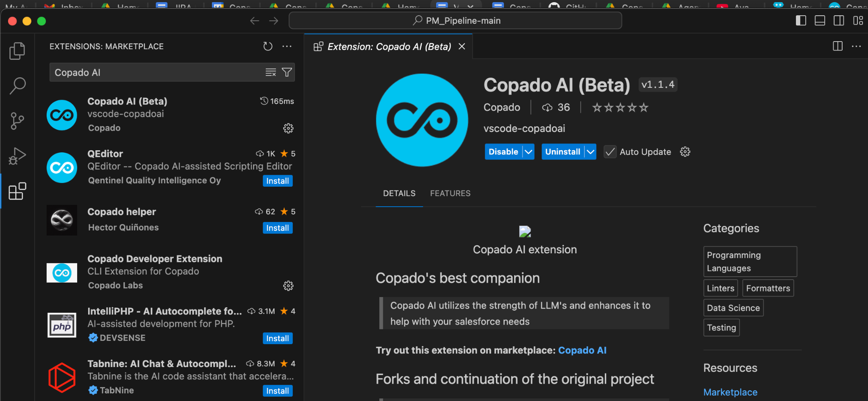Select the DETAILS tab
This screenshot has height=401, width=868.
coord(399,193)
